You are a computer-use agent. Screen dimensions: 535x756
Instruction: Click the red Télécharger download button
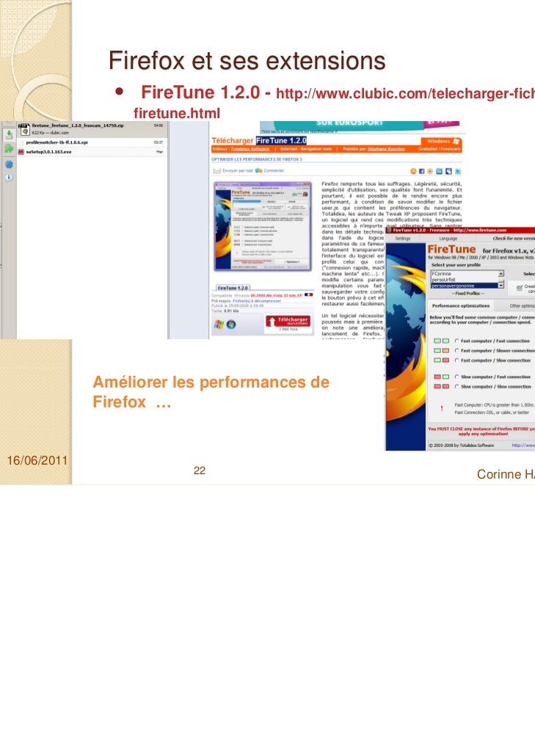click(288, 321)
